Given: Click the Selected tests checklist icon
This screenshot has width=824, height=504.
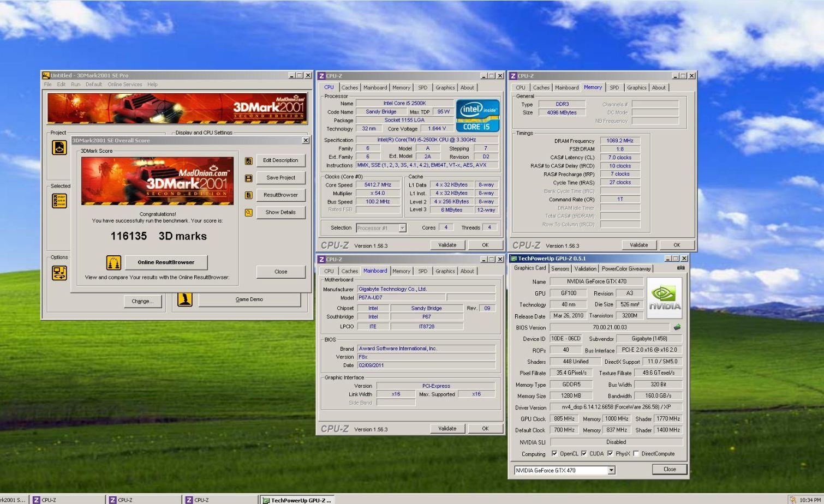Looking at the screenshot, I should (x=59, y=201).
